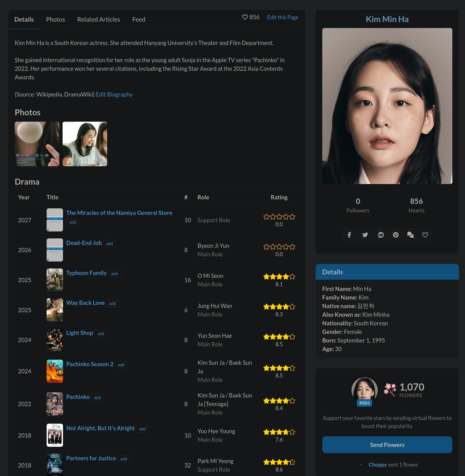The image size is (465, 476).
Task: Switch to the Feed tab
Action: click(139, 20)
